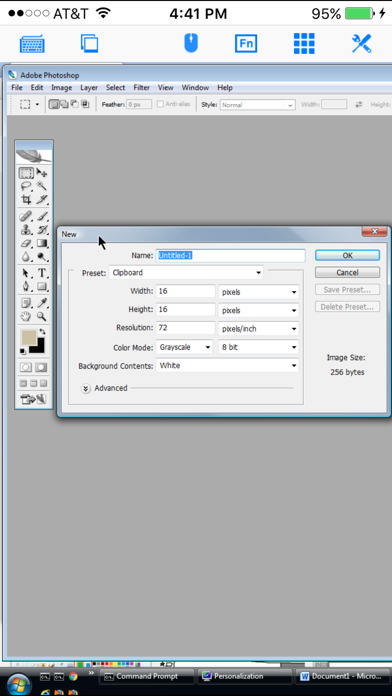The width and height of the screenshot is (392, 696).
Task: Select the Path Selection tool
Action: click(x=26, y=273)
